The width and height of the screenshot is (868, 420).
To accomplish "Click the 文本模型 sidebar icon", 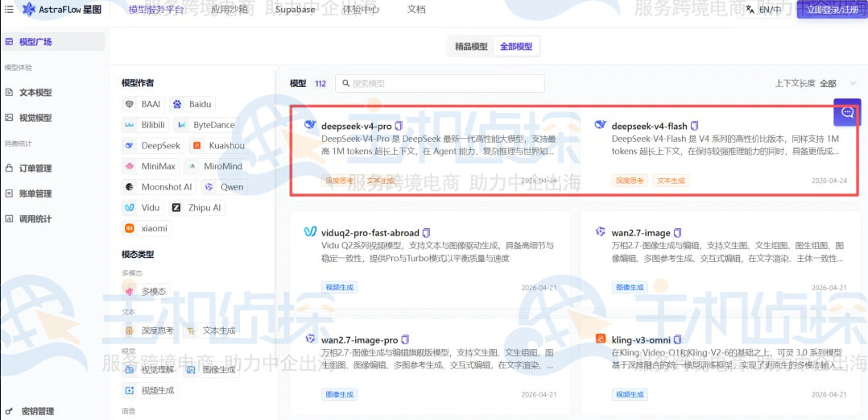I will click(x=9, y=92).
